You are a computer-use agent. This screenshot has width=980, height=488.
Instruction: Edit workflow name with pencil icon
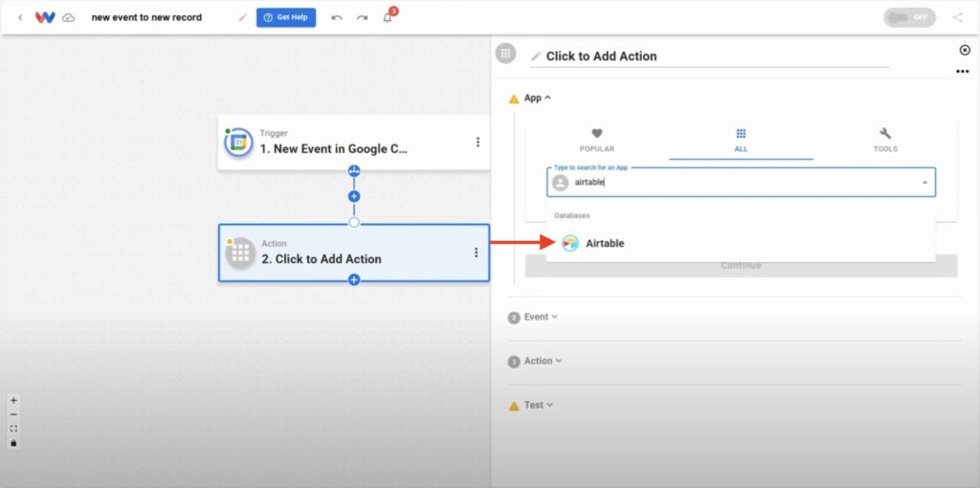tap(242, 17)
